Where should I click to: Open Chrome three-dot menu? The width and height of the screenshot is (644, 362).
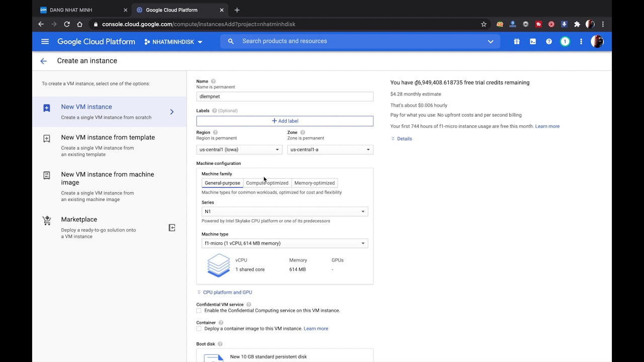[x=603, y=24]
